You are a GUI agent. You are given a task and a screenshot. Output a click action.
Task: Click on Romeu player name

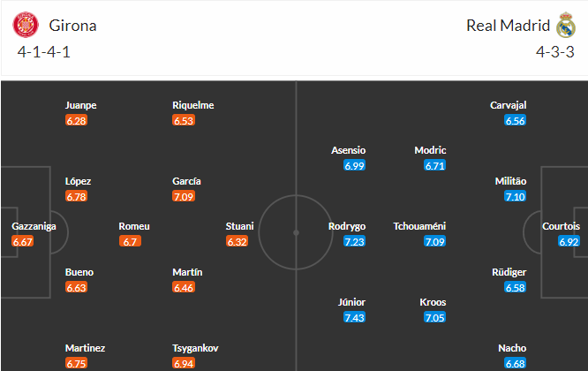tap(134, 226)
